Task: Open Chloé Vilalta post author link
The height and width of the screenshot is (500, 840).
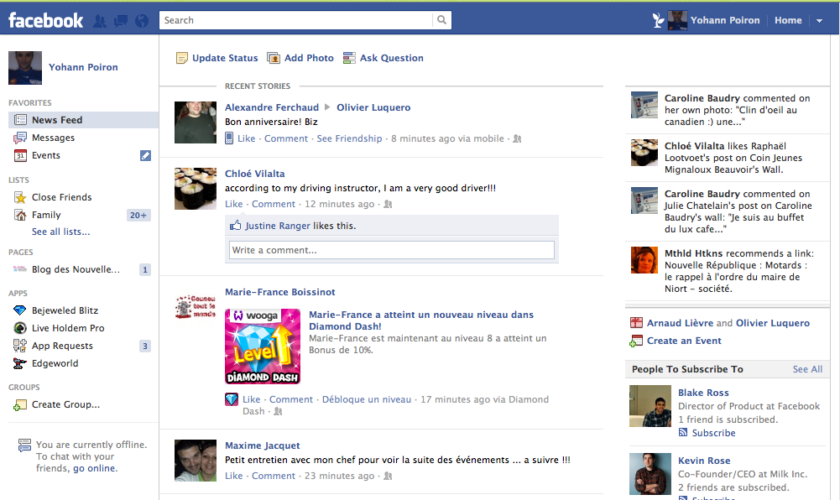Action: (x=254, y=174)
